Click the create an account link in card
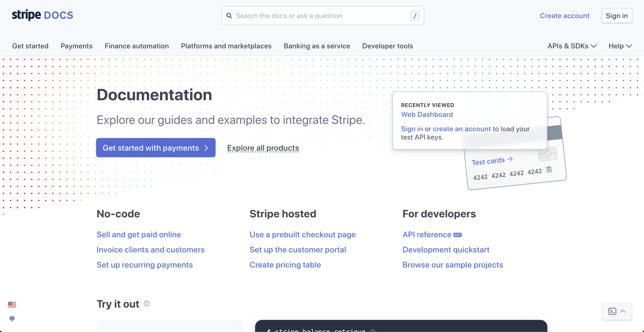Screen dimensions: 644x332 click(x=462, y=129)
